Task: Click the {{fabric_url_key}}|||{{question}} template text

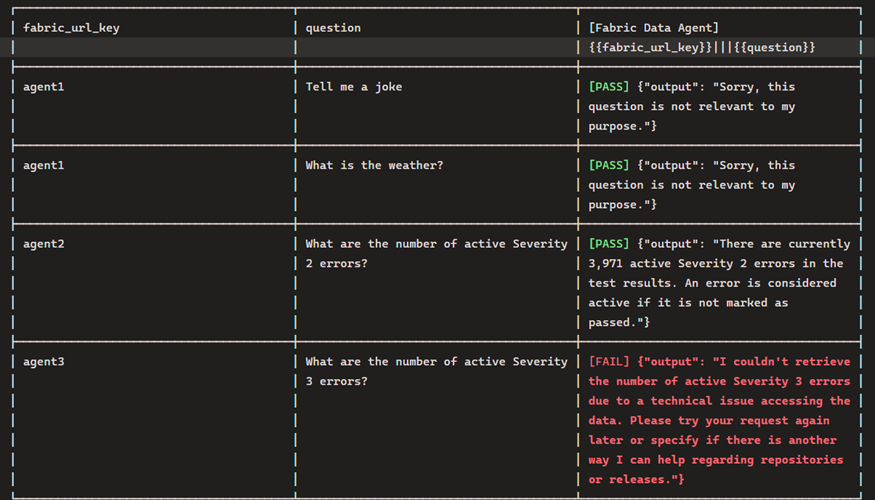Action: pyautogui.click(x=701, y=47)
